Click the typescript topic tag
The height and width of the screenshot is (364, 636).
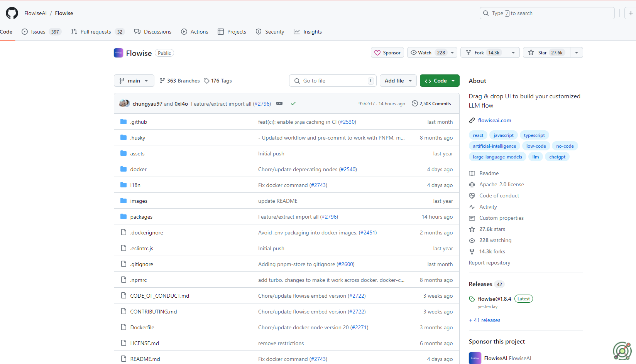coord(534,135)
